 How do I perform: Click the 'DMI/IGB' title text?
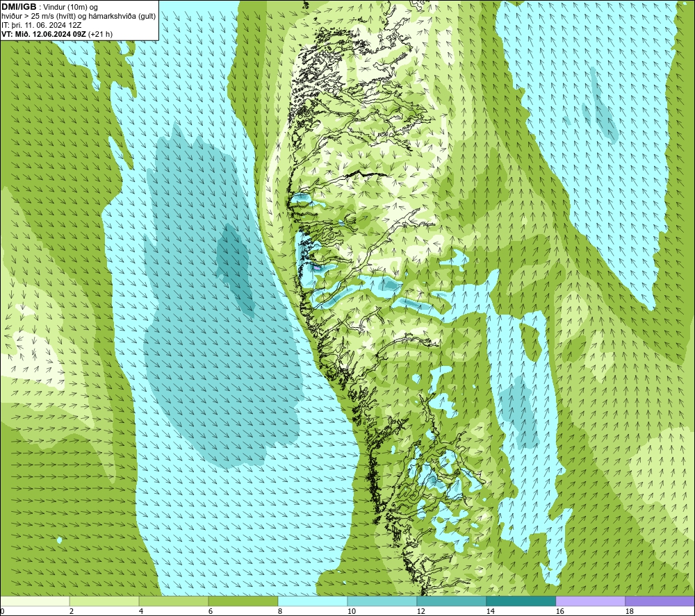19,7
